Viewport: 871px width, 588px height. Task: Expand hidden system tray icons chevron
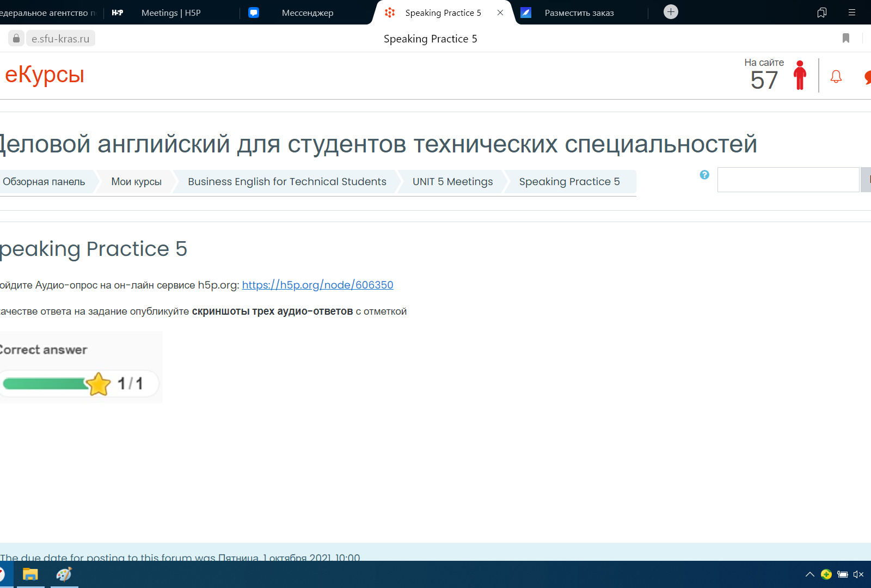click(x=810, y=574)
